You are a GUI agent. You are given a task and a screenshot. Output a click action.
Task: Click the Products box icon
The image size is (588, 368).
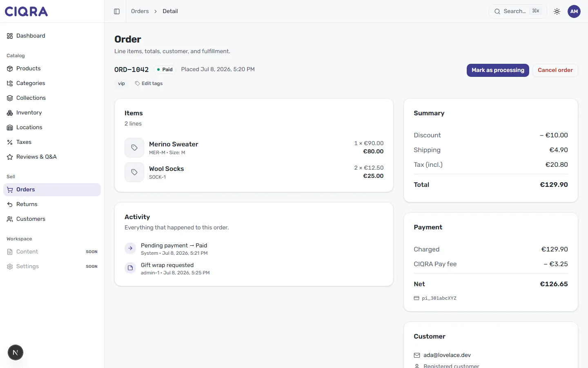click(10, 69)
